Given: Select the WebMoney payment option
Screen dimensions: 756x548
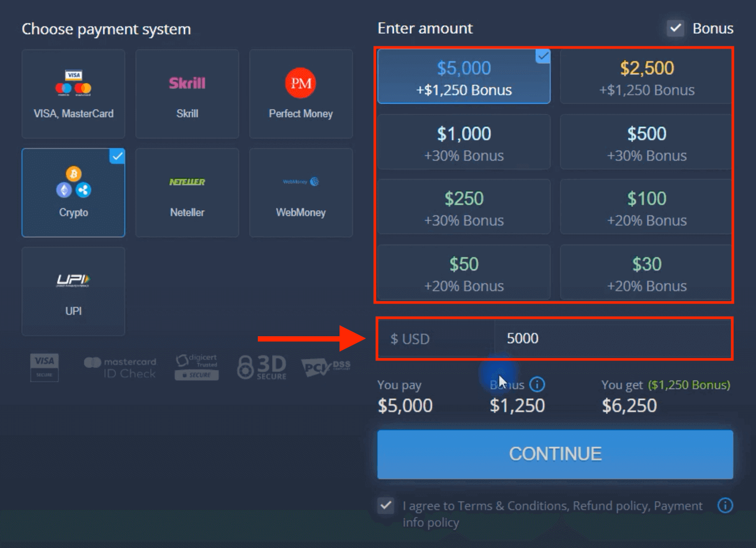Looking at the screenshot, I should pos(301,193).
